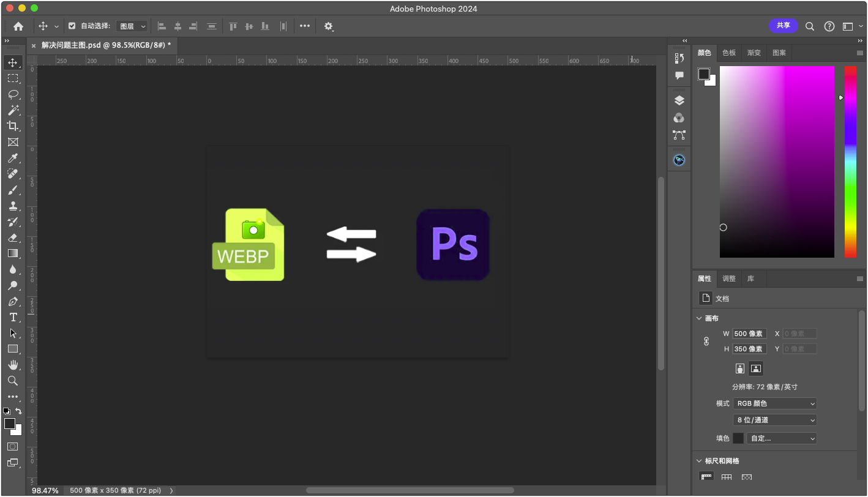Open the Comments panel icon

click(x=679, y=75)
